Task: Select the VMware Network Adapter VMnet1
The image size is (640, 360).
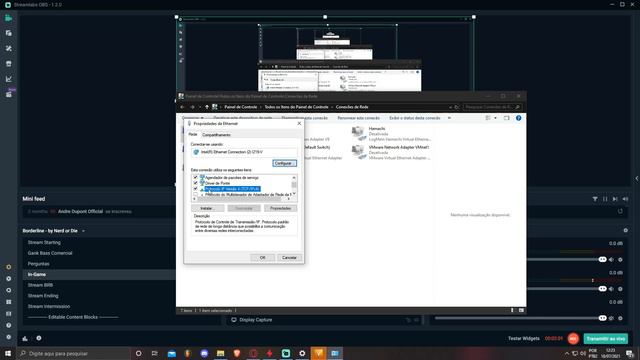Action: [391, 152]
